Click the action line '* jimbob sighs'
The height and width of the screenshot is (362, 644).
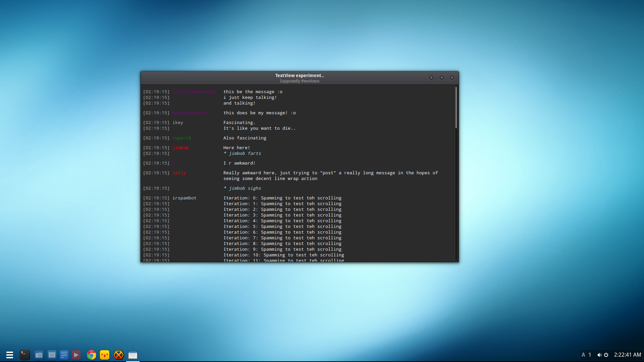coord(242,188)
